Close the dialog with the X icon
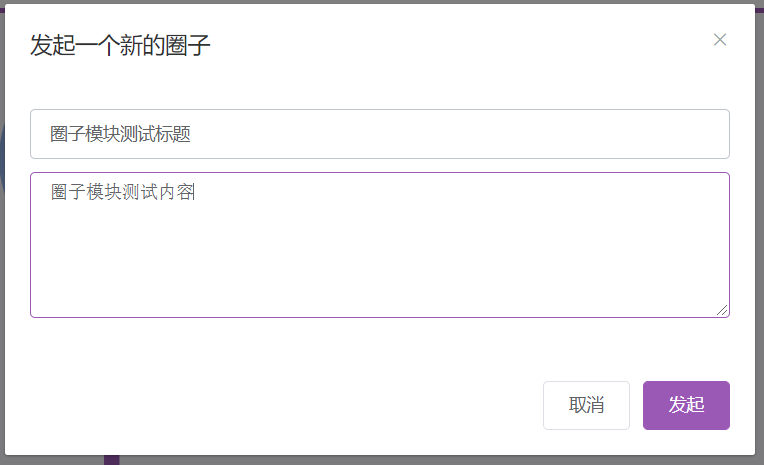Image resolution: width=764 pixels, height=465 pixels. (x=720, y=40)
